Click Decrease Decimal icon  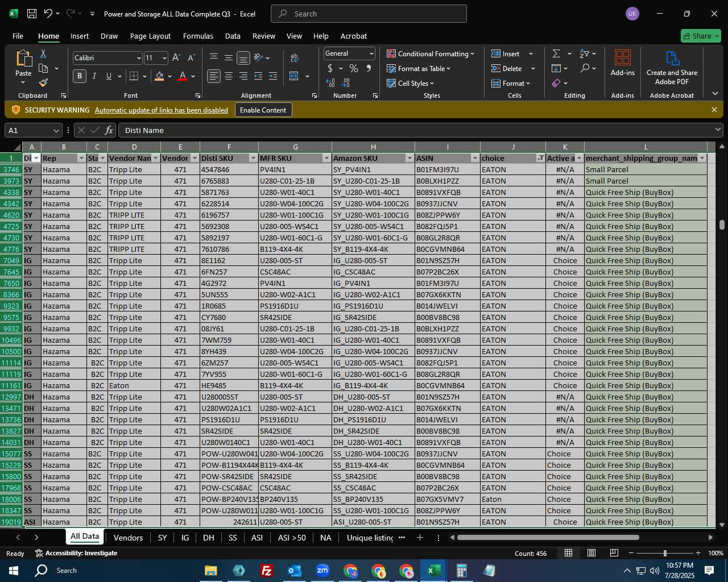(346, 83)
